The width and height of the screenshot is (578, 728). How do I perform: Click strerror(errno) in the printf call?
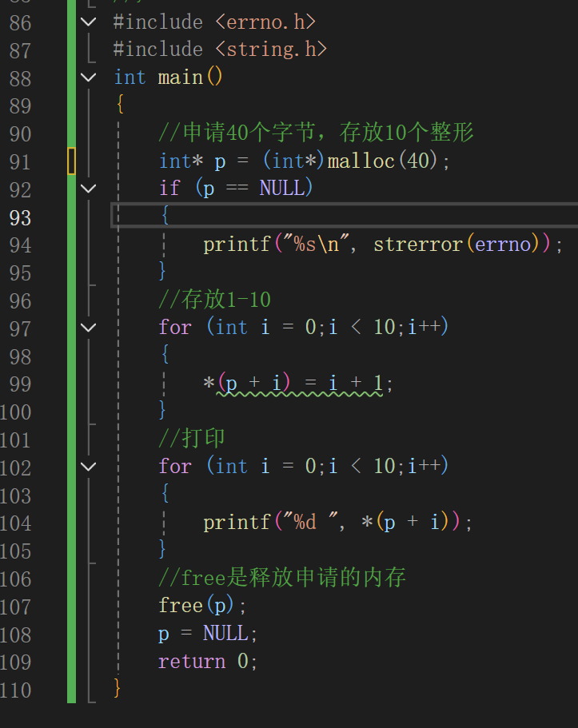(x=456, y=245)
